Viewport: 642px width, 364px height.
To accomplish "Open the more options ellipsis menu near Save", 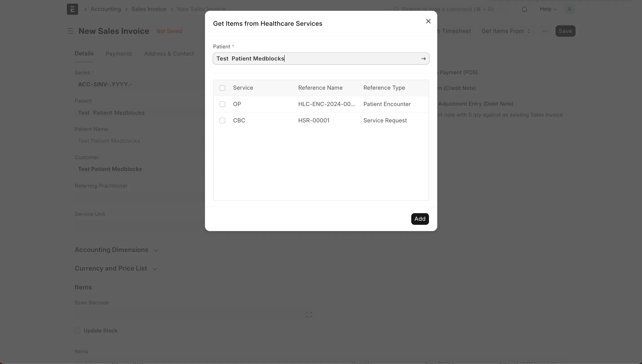I will (x=545, y=31).
